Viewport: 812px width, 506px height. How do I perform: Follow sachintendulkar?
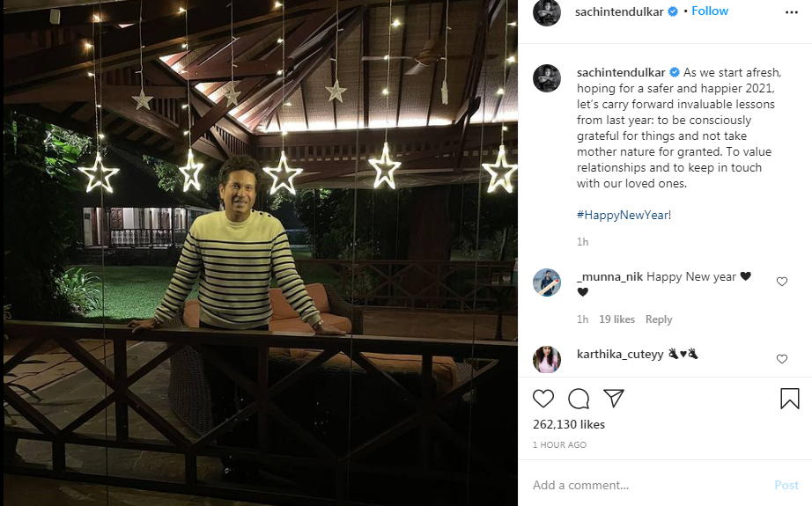coord(710,11)
